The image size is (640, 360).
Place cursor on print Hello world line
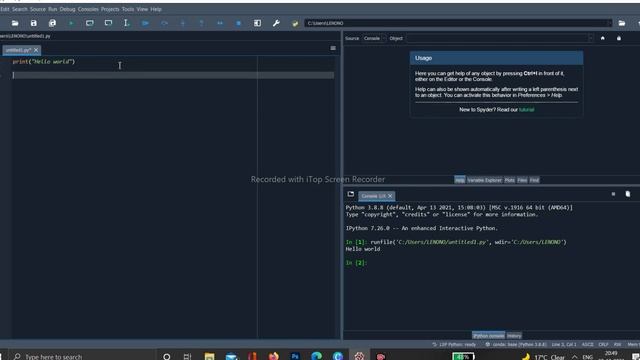44,62
